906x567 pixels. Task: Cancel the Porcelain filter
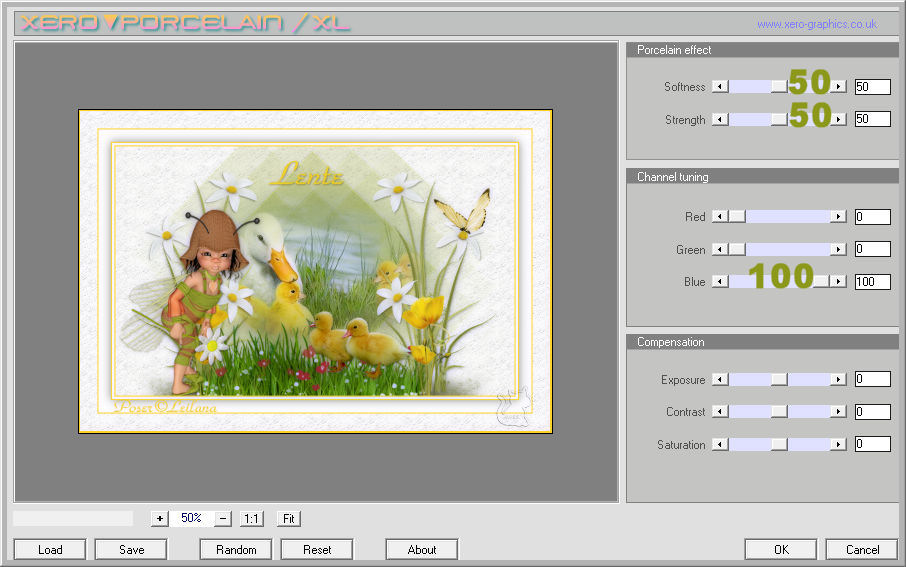point(862,550)
